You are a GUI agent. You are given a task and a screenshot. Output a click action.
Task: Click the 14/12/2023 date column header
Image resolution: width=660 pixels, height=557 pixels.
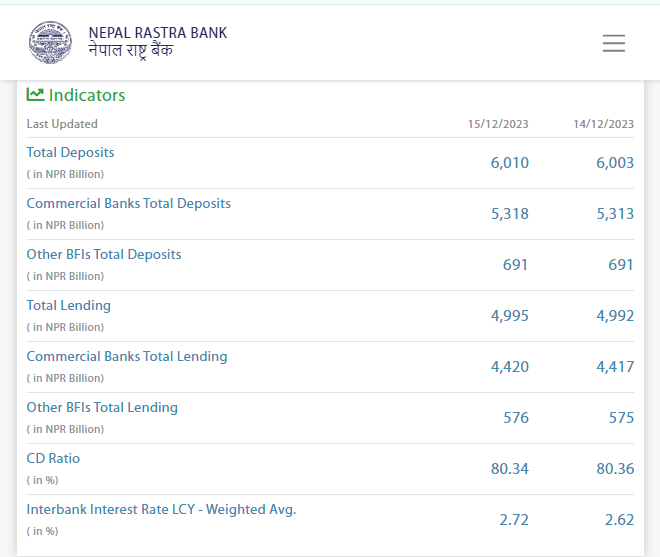click(603, 124)
